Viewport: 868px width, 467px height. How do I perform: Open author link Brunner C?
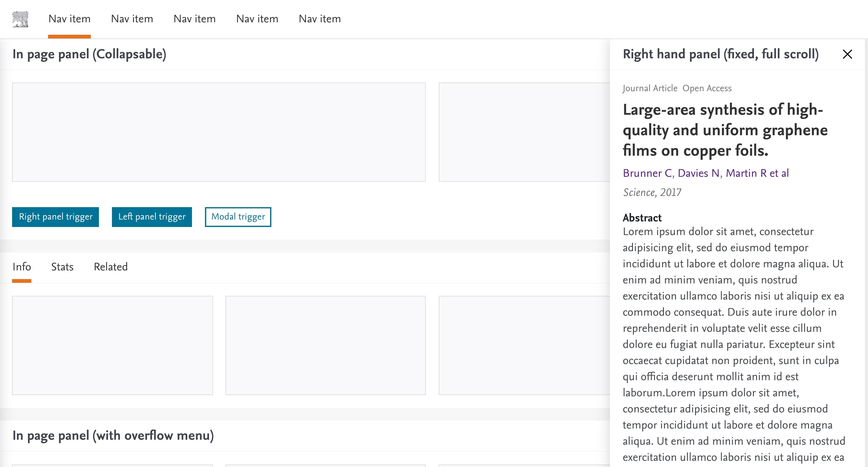(x=647, y=173)
